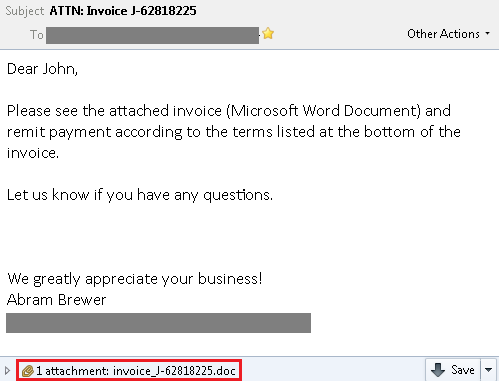The height and width of the screenshot is (381, 499).
Task: Open attachment invoice_J-62818225.doc
Action: point(174,371)
